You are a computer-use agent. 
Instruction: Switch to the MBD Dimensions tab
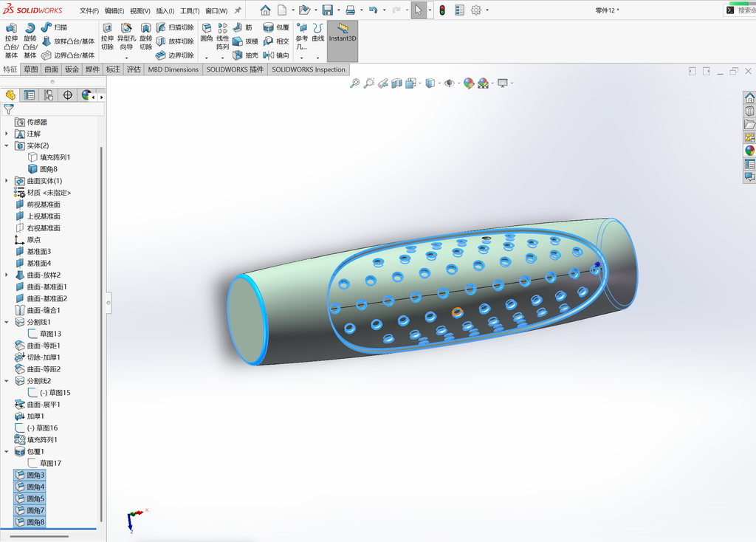point(173,69)
